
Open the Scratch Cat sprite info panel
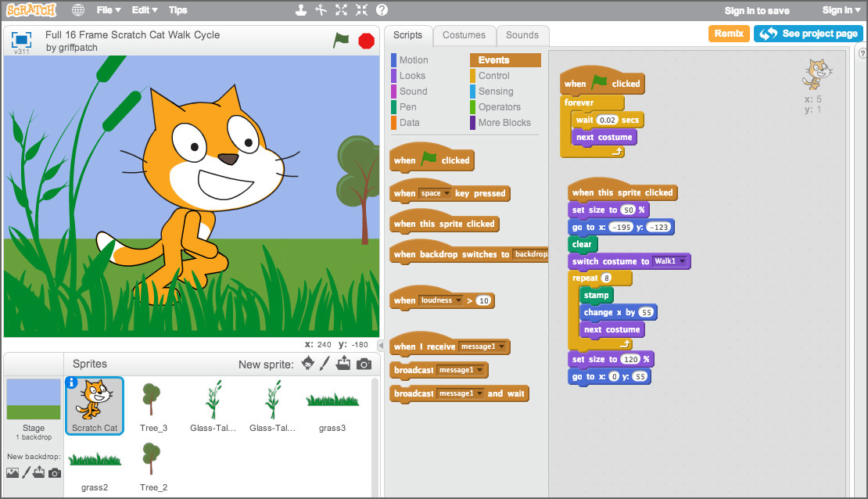pos(73,383)
